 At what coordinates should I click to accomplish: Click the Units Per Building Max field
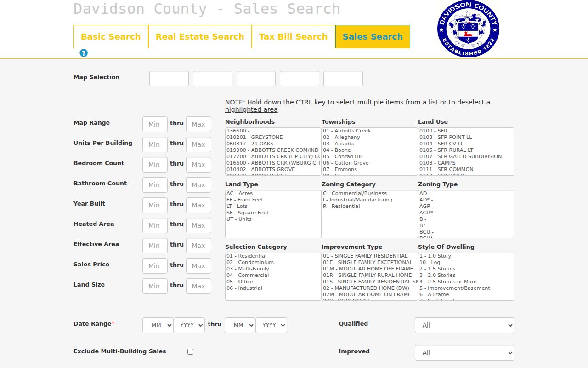tap(198, 144)
